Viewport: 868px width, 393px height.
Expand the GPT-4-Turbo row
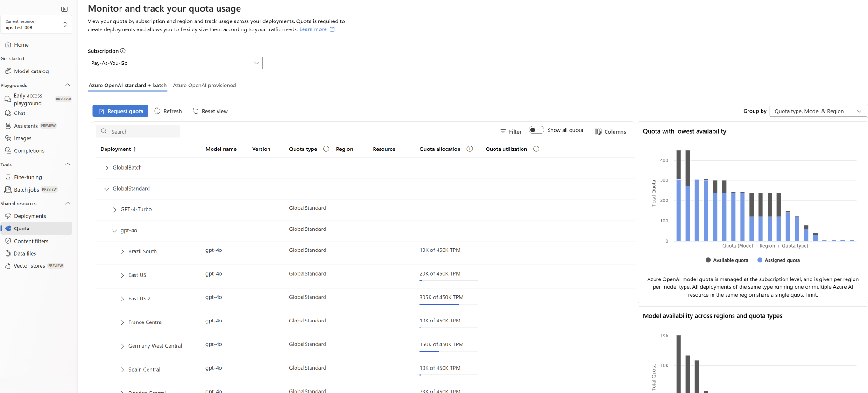(115, 210)
